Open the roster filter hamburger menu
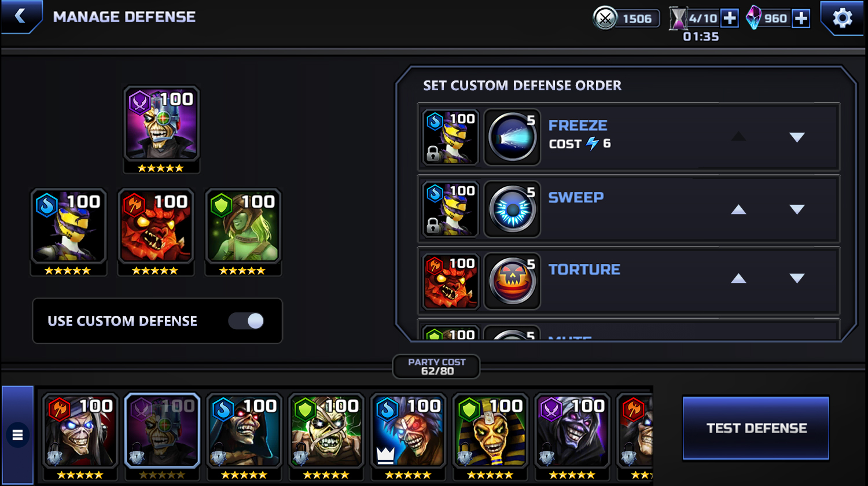The height and width of the screenshot is (486, 868). [x=17, y=435]
